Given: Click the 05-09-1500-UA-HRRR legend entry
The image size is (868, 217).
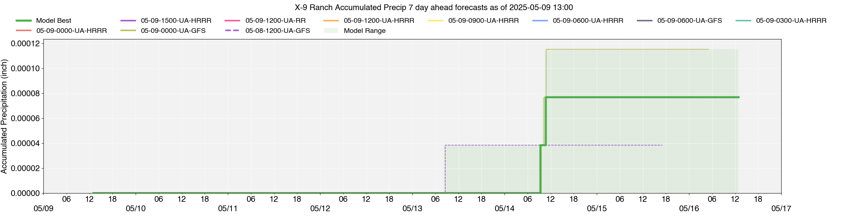Looking at the screenshot, I should coord(166,21).
